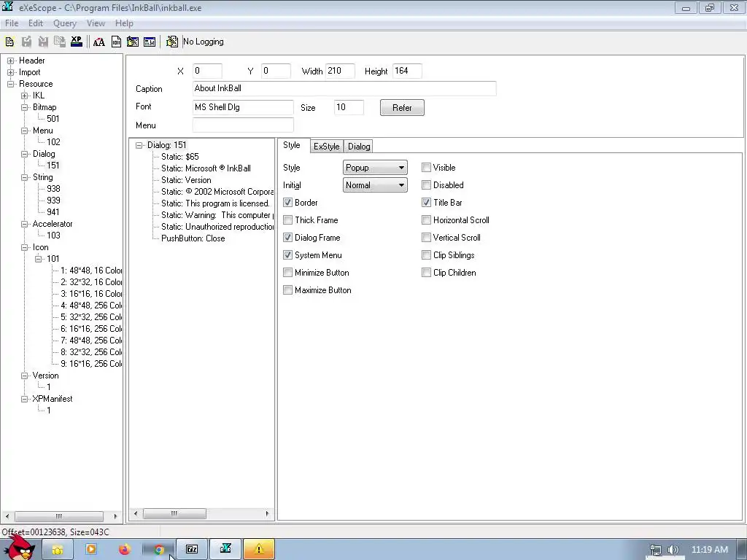Open the file explorer taskbar icon
Viewport: 747px width, 560px height.
click(x=58, y=550)
